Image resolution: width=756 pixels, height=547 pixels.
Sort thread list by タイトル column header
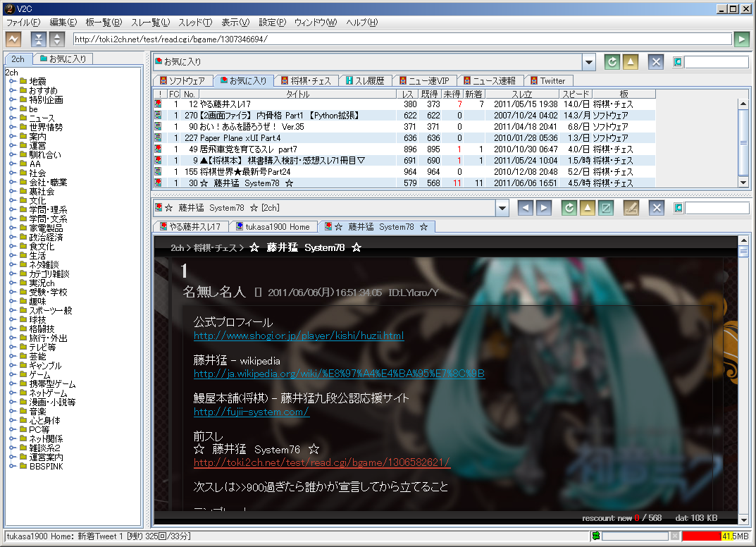[x=297, y=94]
